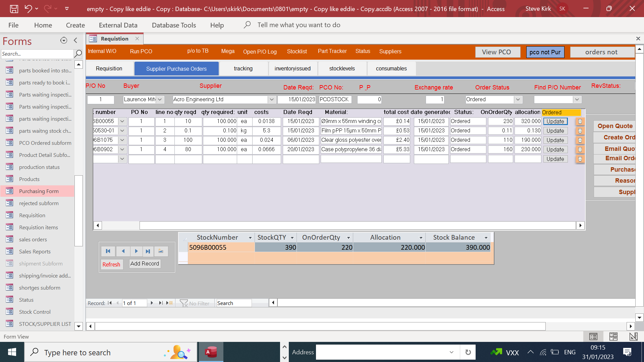Click Access icon on Windows taskbar

pyautogui.click(x=211, y=352)
